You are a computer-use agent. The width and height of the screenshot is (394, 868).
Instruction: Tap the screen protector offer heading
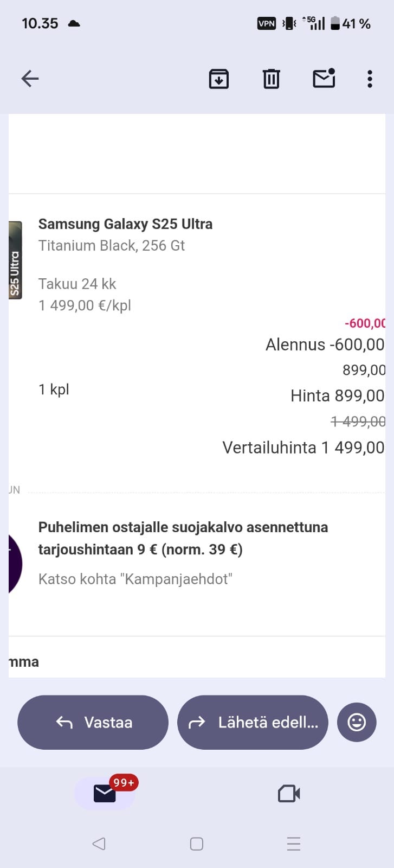(183, 538)
